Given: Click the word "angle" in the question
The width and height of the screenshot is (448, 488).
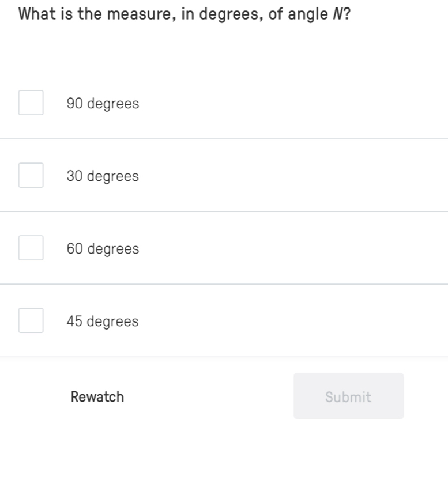Looking at the screenshot, I should 307,15.
